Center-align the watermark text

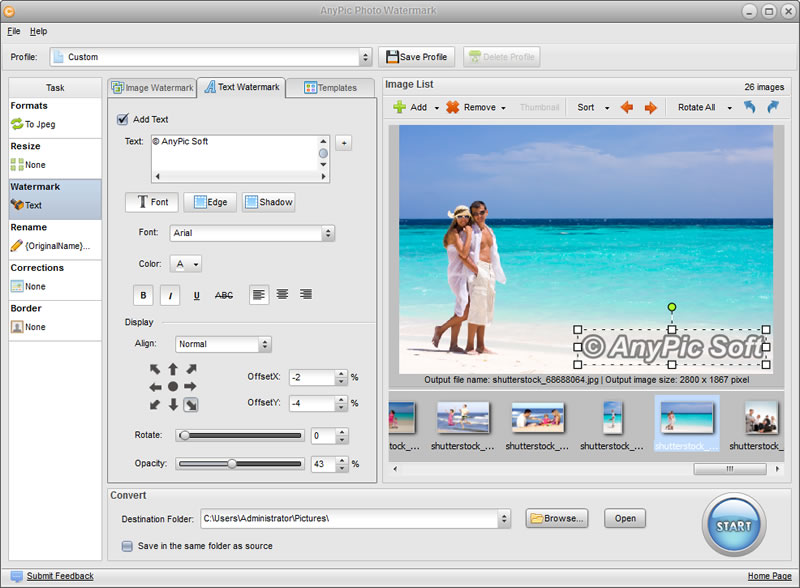click(283, 295)
